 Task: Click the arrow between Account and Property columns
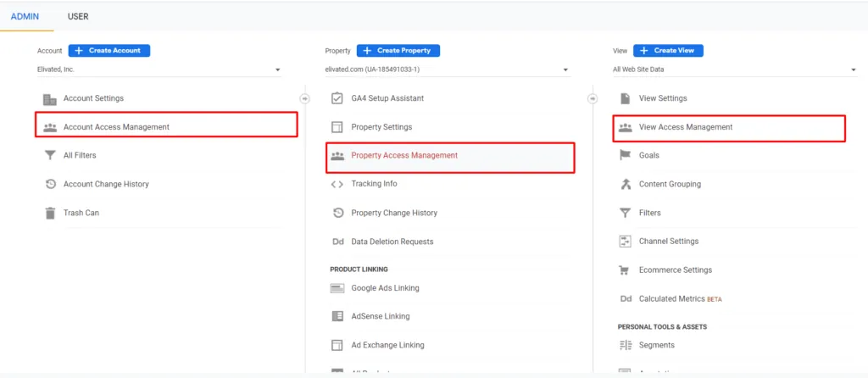pyautogui.click(x=304, y=98)
